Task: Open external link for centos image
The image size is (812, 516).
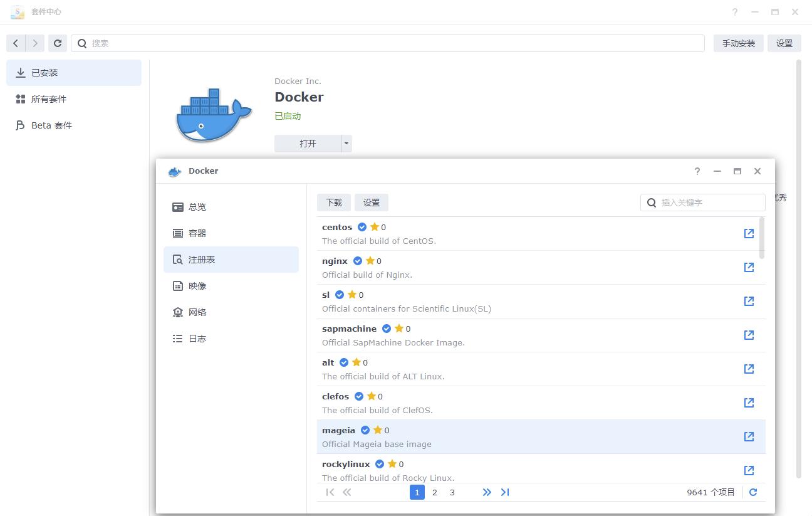Action: 749,233
